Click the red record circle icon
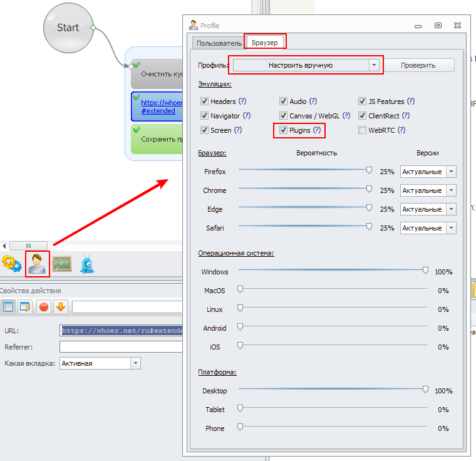Screen dimensions: 476x461 tap(44, 307)
